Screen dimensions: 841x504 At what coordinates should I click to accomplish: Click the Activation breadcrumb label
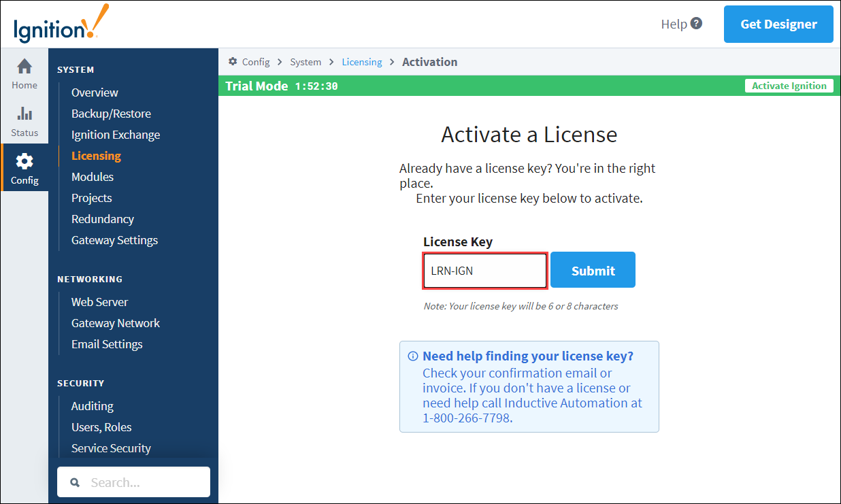(x=429, y=62)
